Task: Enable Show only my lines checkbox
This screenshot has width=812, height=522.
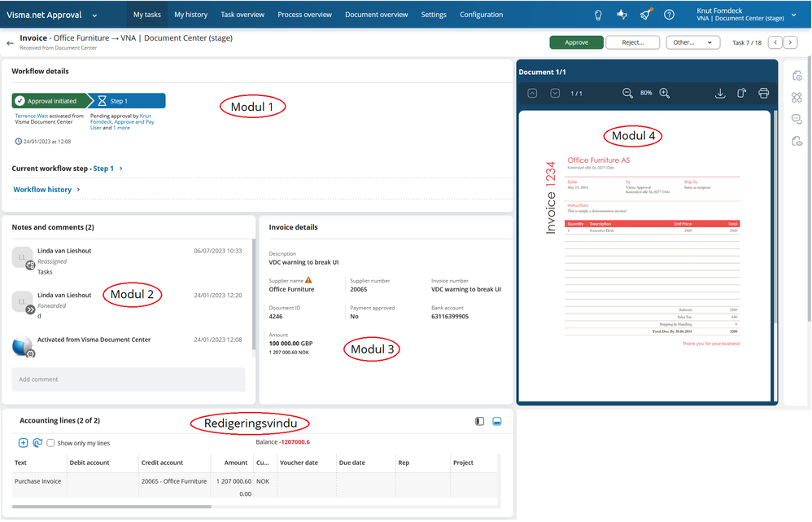Action: 50,443
